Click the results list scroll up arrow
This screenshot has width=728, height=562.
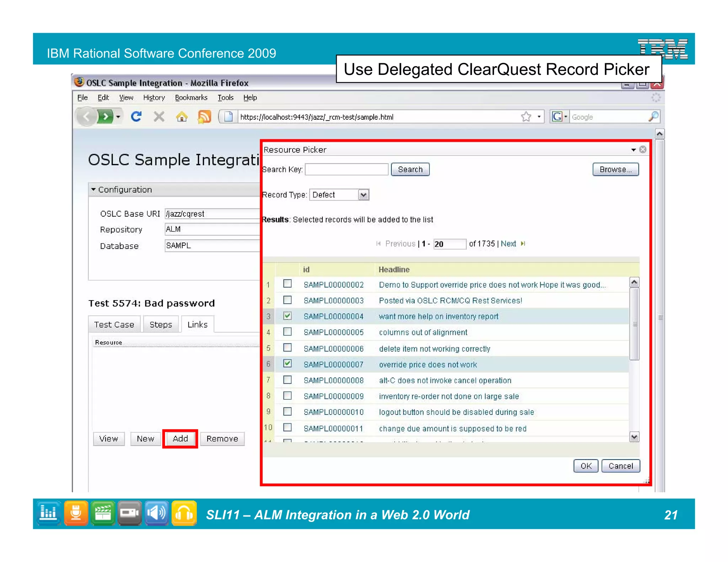pyautogui.click(x=634, y=282)
